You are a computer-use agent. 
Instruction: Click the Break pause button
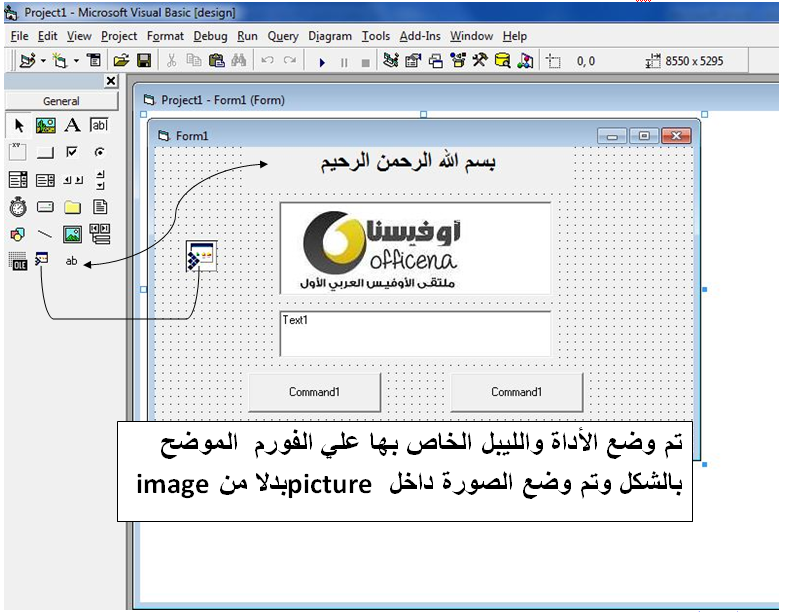[x=344, y=62]
